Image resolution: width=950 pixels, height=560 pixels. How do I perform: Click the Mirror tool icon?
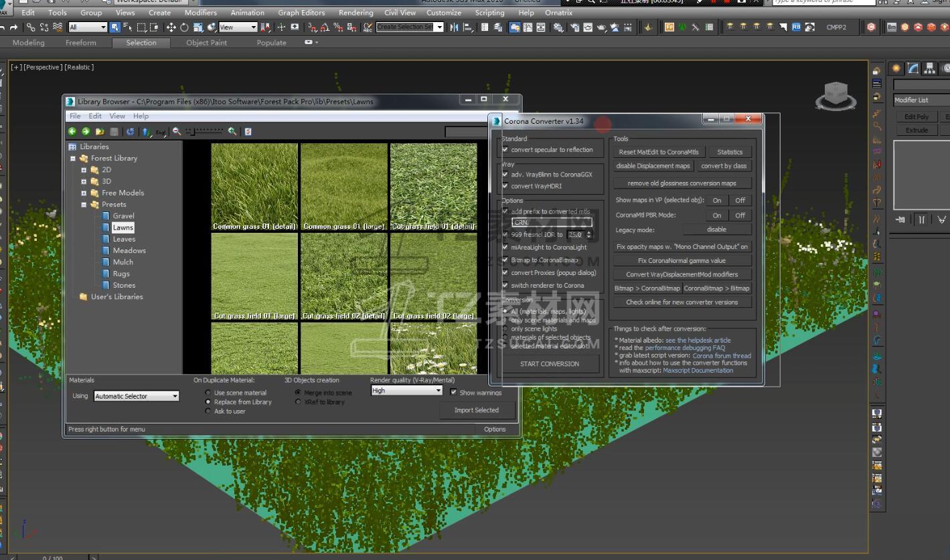pos(455,27)
